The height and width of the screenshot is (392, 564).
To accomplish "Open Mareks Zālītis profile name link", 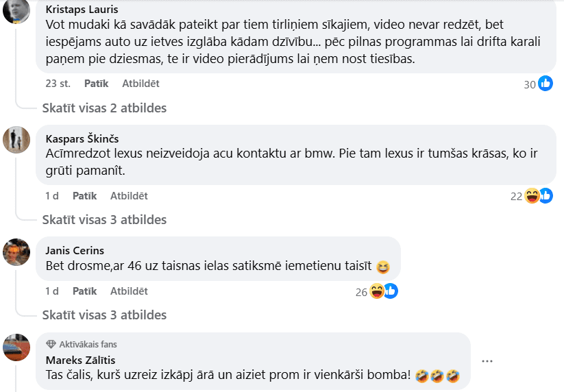I will tap(79, 360).
